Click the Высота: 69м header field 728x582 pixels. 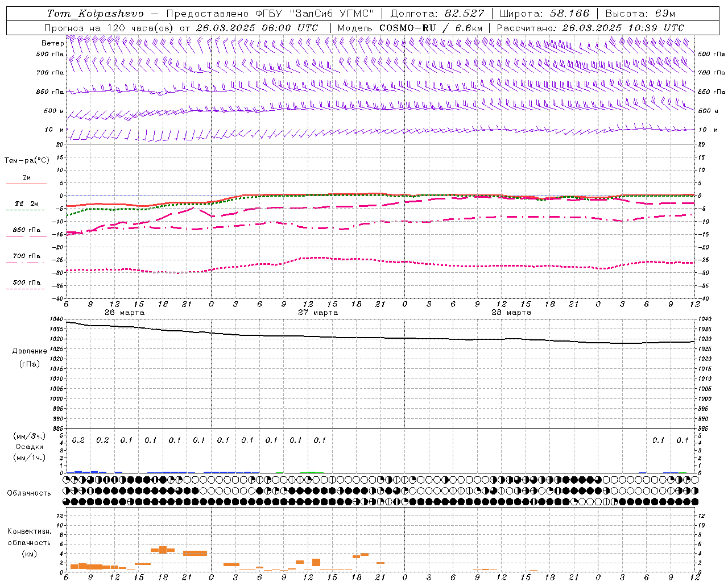click(640, 14)
